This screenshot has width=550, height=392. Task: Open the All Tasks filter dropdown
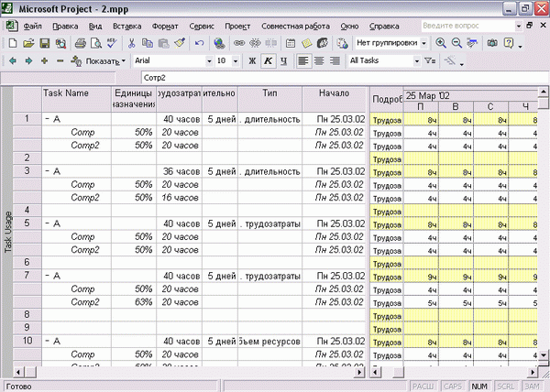pos(417,61)
